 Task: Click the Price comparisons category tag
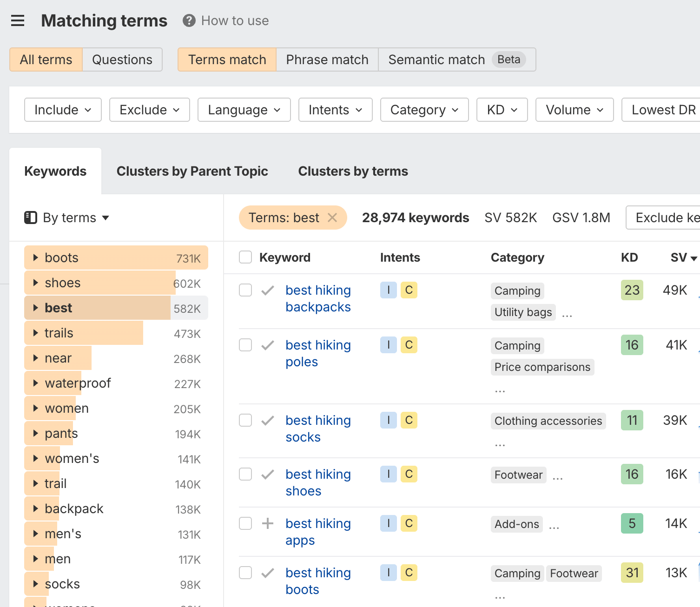542,367
